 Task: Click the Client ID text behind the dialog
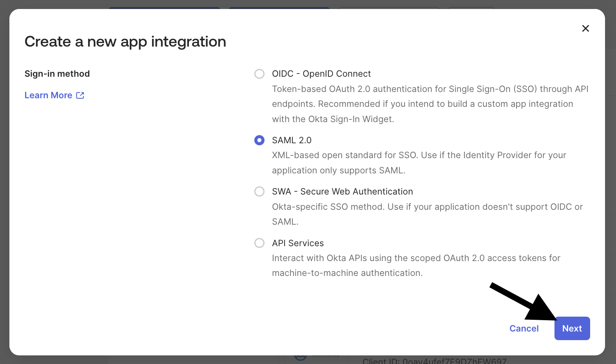click(434, 360)
